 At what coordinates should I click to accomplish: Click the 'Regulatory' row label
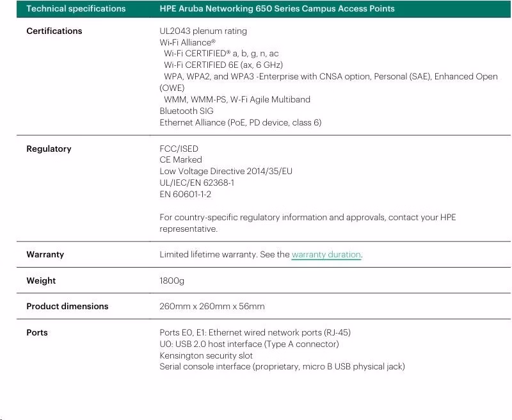pos(49,149)
